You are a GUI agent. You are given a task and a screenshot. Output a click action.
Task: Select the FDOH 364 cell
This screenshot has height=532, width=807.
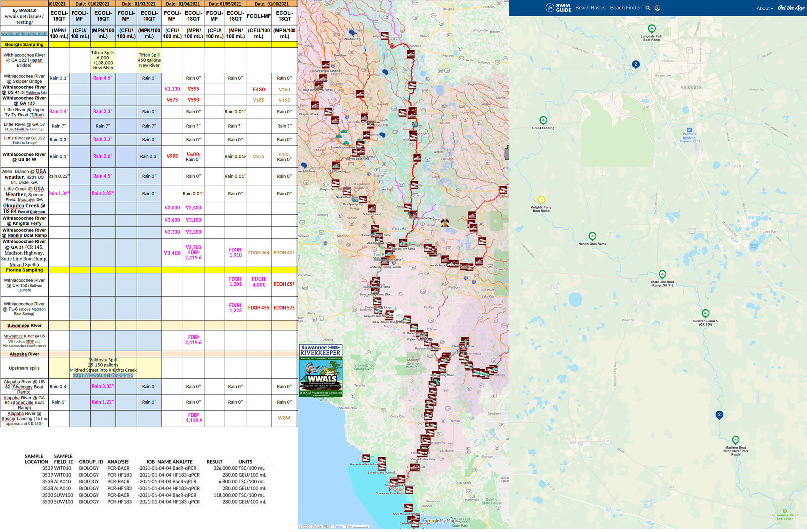258,253
